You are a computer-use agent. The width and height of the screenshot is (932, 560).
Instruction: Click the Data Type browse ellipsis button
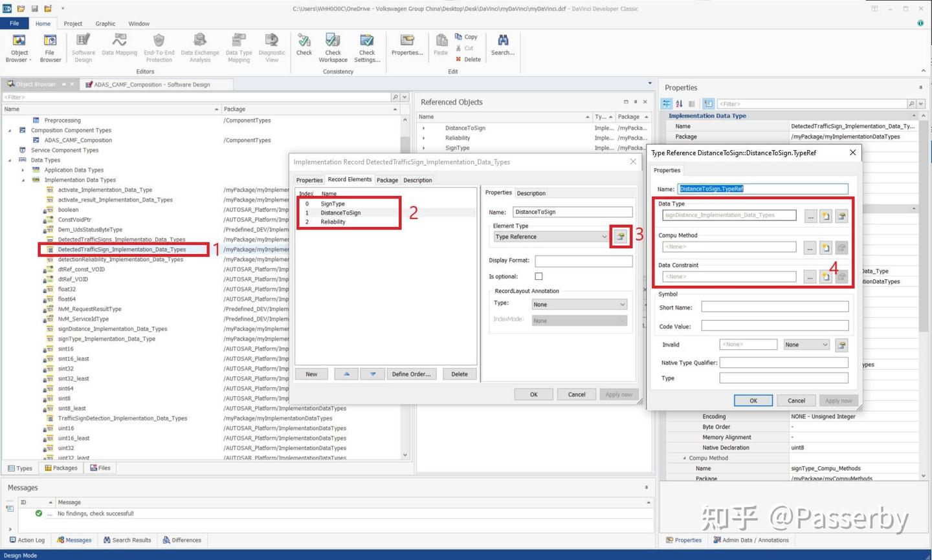point(810,216)
